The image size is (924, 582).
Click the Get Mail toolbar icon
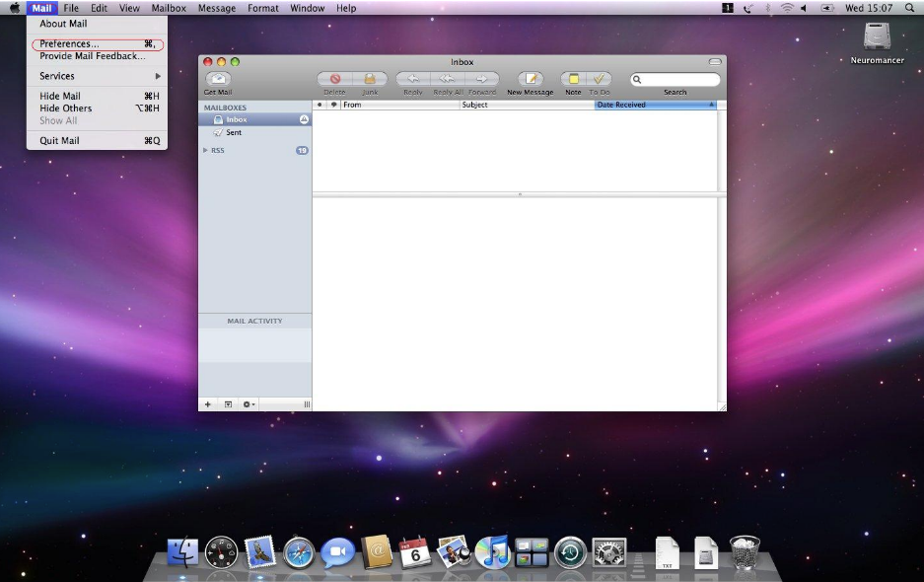point(218,79)
